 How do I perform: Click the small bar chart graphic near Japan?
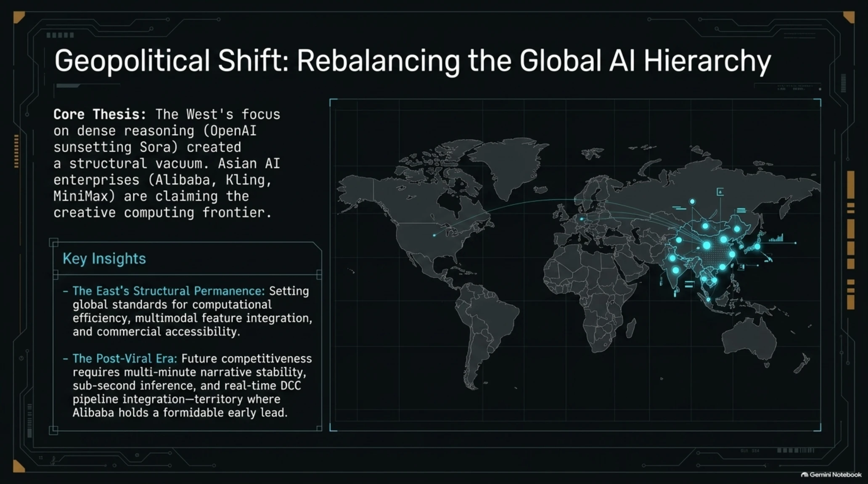776,238
